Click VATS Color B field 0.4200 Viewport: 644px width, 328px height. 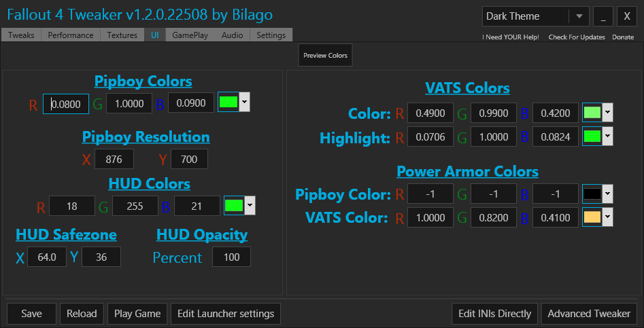(x=556, y=113)
